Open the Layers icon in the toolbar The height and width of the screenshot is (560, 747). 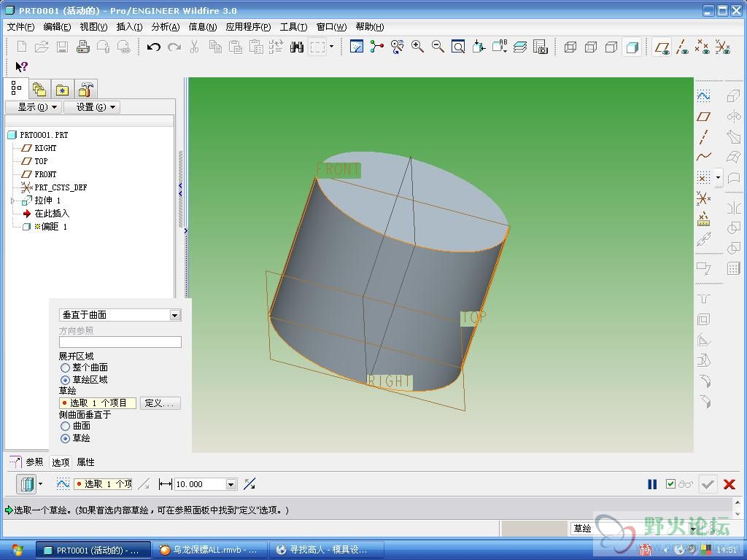tap(519, 47)
